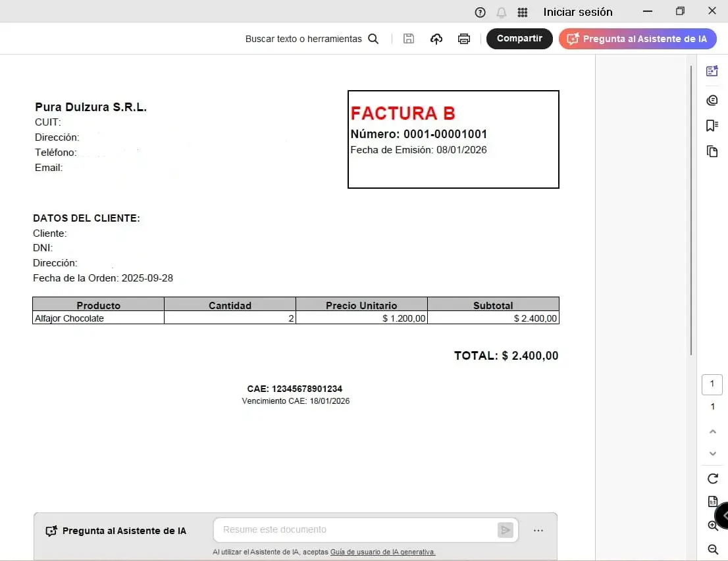728x561 pixels.
Task: Open the AI Assistant sidebar panel
Action: (712, 71)
